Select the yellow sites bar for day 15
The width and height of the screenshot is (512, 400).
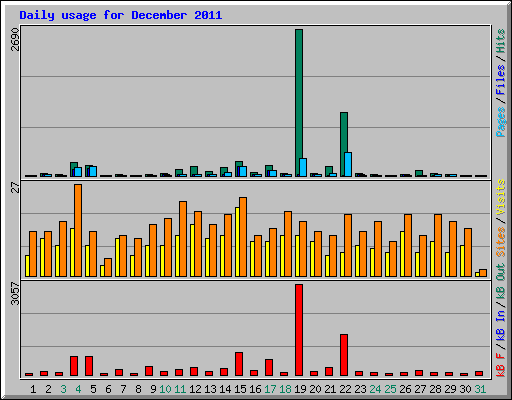[237, 242]
